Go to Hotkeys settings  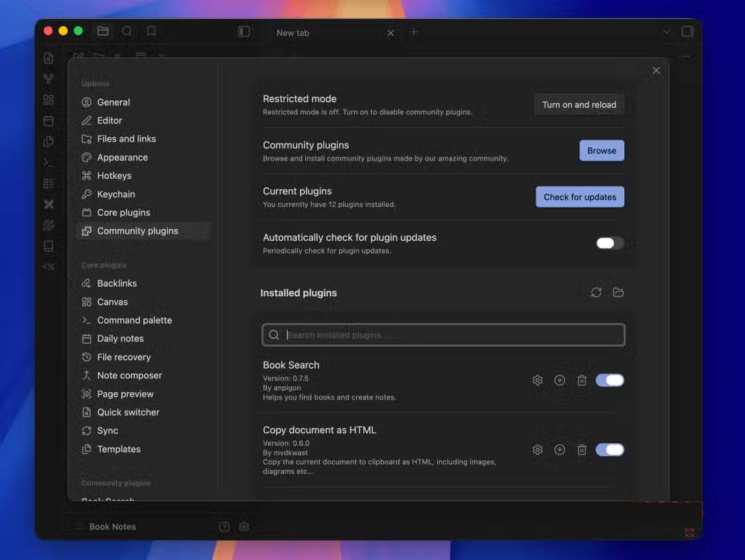pyautogui.click(x=114, y=176)
